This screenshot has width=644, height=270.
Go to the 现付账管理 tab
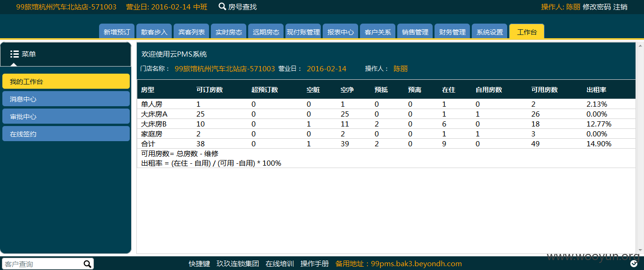tap(303, 31)
